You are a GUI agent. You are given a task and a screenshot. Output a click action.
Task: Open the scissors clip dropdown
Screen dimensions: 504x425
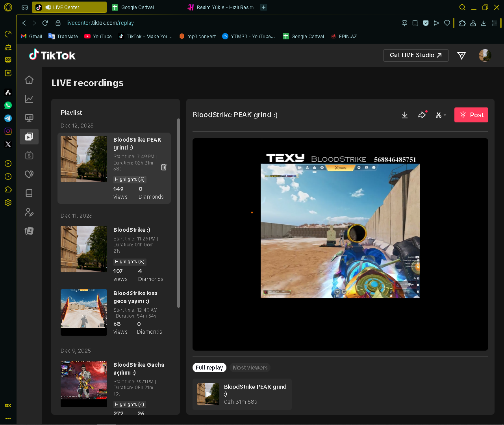(x=441, y=115)
